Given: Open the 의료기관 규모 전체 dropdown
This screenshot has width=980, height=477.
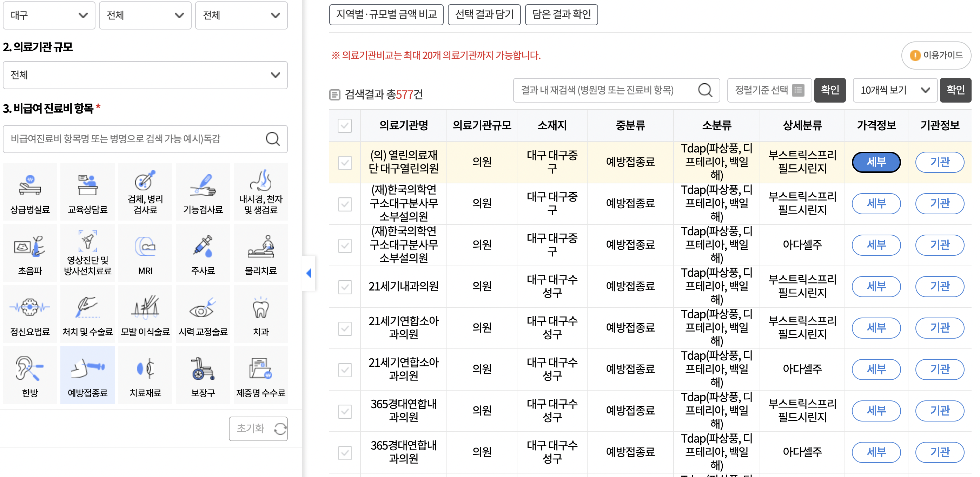Looking at the screenshot, I should 145,75.
